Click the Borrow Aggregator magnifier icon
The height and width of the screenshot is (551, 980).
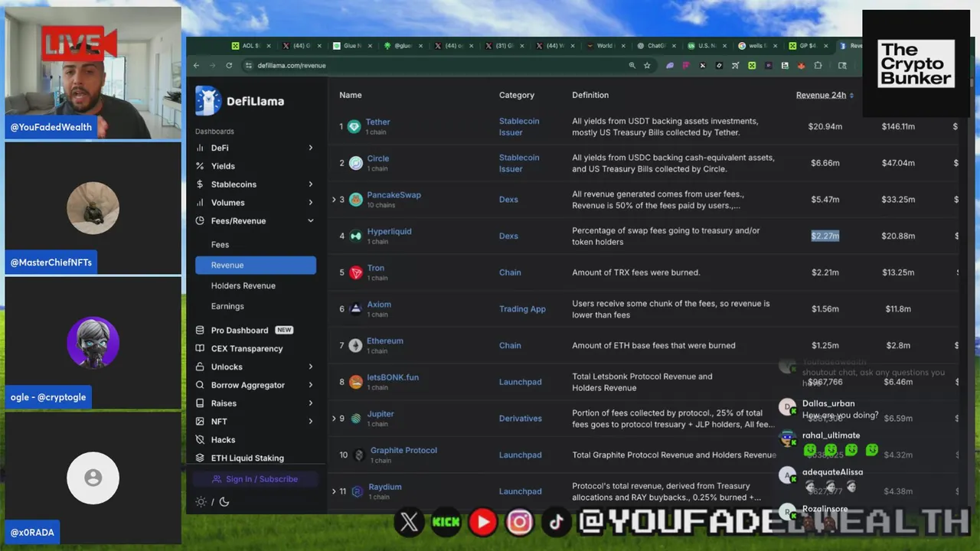pyautogui.click(x=200, y=385)
